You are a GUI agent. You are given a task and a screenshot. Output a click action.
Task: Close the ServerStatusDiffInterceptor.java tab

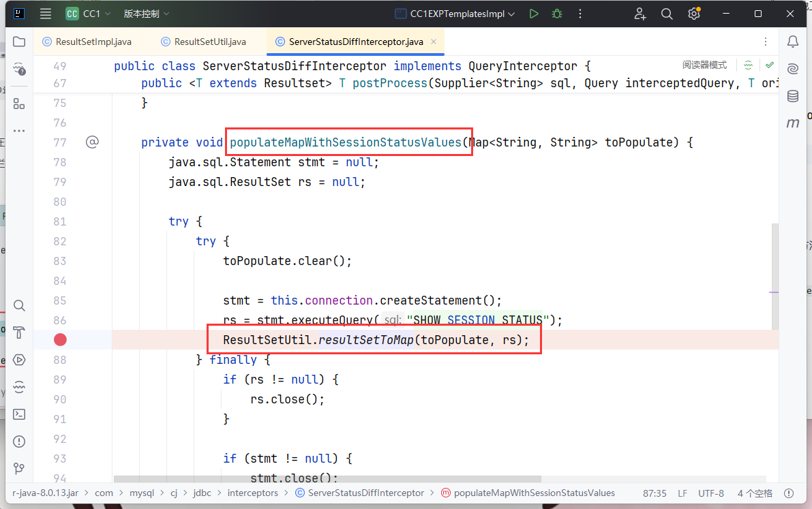coord(434,42)
